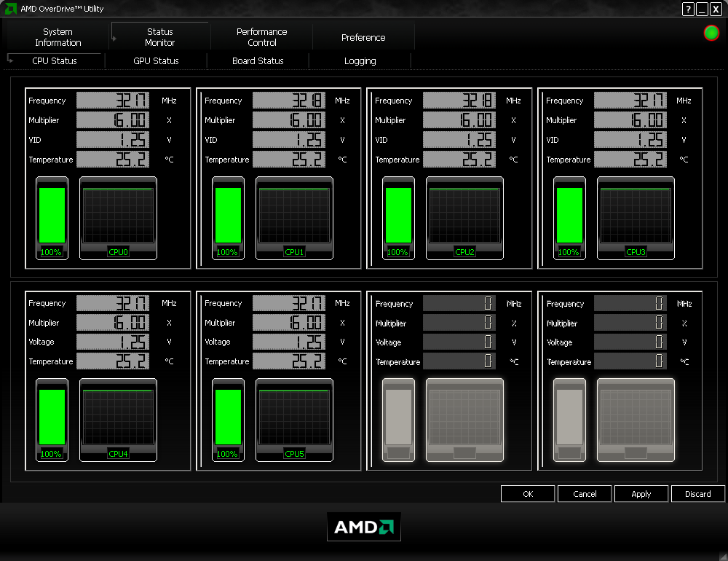The height and width of the screenshot is (561, 728).
Task: Click the CPU0 usage bar
Action: tap(52, 215)
